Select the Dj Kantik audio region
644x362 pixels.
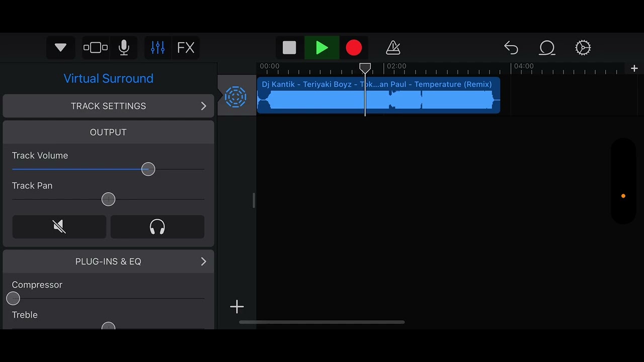378,95
